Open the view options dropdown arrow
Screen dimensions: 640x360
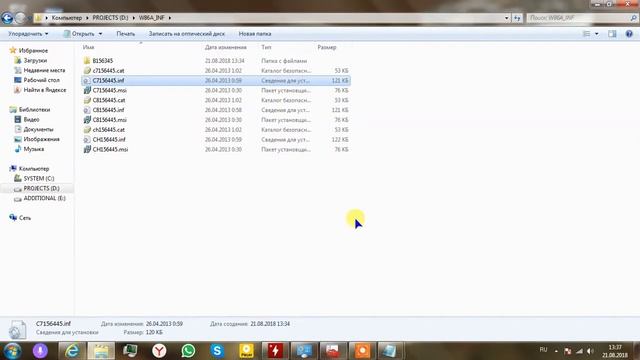tap(597, 34)
